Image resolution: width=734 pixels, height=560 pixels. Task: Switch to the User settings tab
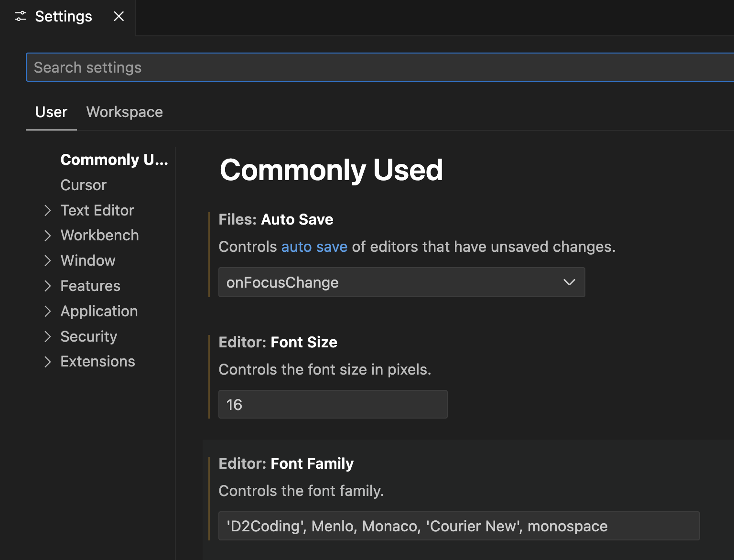click(x=51, y=112)
